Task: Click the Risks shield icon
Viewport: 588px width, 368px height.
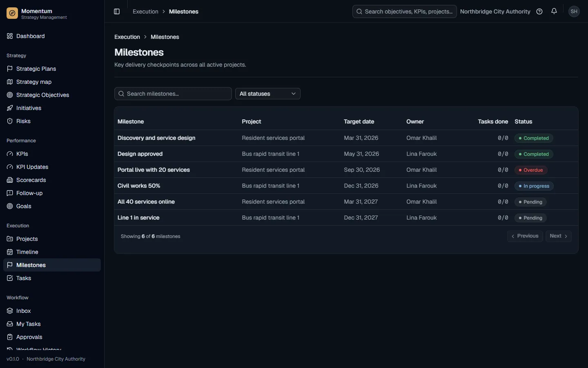Action: click(10, 121)
